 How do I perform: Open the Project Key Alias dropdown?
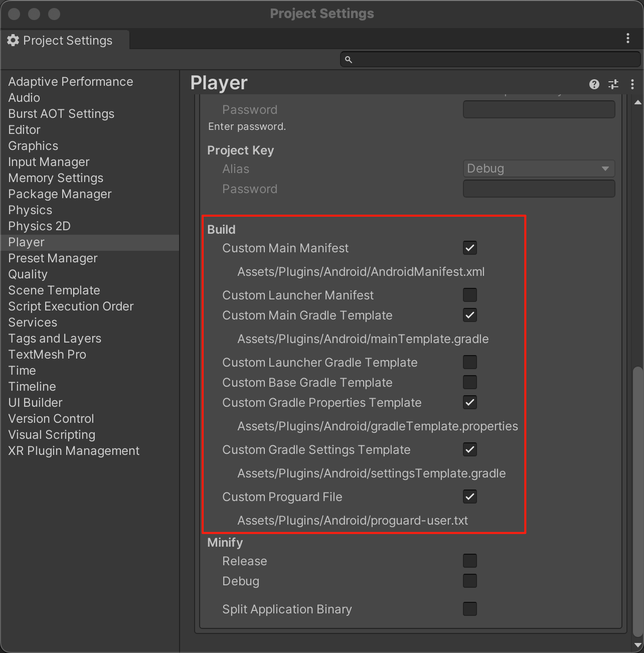click(x=539, y=169)
